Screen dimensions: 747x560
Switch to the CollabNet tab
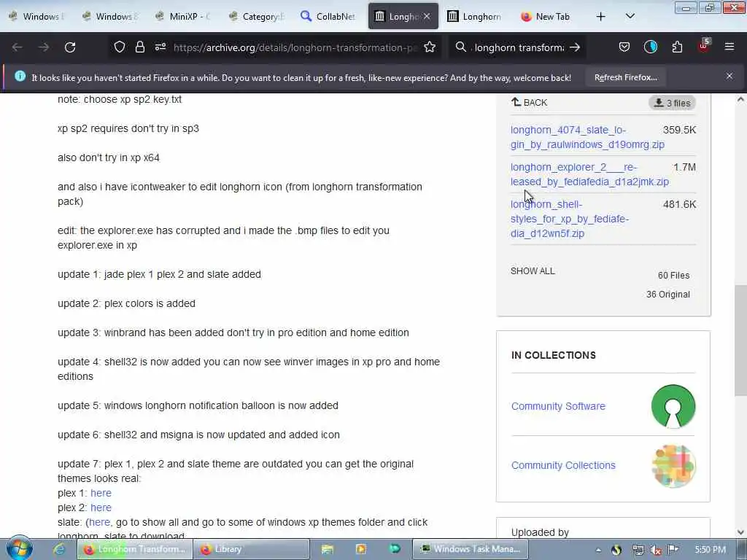[x=329, y=16]
